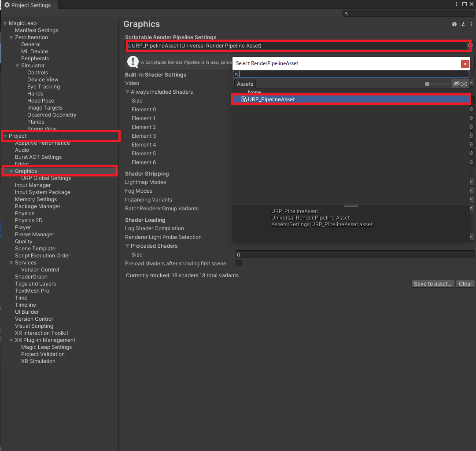Click the URP_PipelineAsset icon in the asset list
The width and height of the screenshot is (476, 451).
[x=244, y=99]
